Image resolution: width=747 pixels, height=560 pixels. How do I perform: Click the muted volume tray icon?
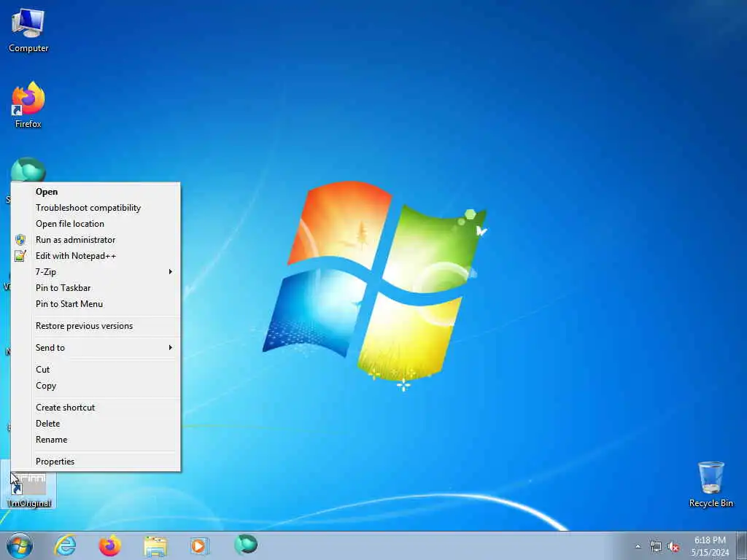673,547
